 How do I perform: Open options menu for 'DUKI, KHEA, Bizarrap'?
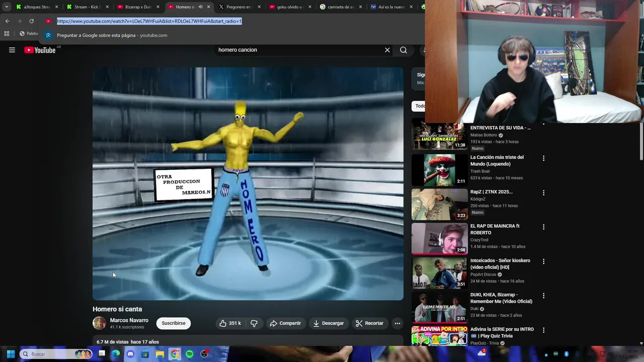pyautogui.click(x=543, y=296)
